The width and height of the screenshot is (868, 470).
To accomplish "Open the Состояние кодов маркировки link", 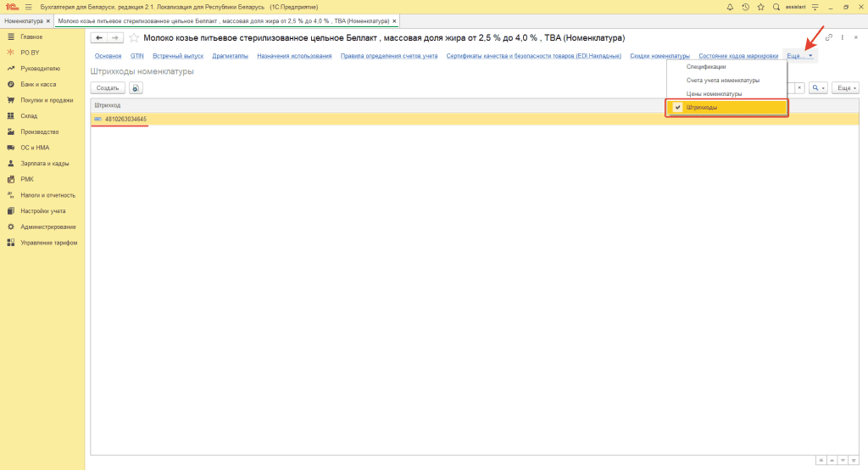I will pyautogui.click(x=738, y=56).
